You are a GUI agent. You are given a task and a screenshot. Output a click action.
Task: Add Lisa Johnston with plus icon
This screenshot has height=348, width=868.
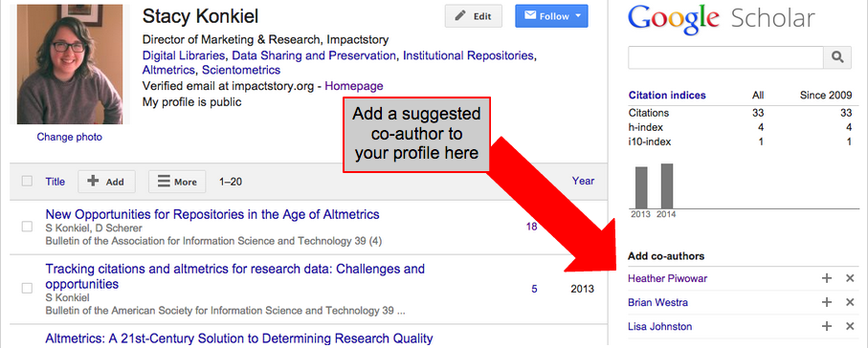pyautogui.click(x=827, y=326)
